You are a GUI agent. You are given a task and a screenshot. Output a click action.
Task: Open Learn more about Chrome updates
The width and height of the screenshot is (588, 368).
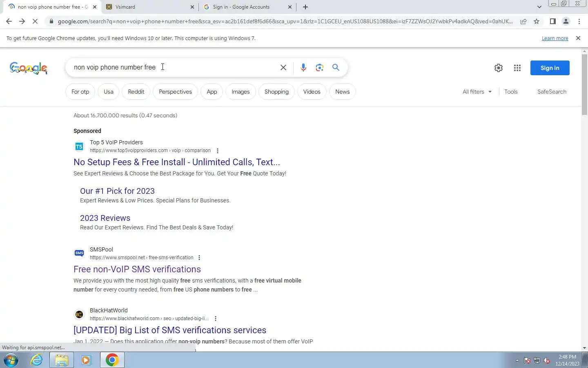pyautogui.click(x=555, y=38)
